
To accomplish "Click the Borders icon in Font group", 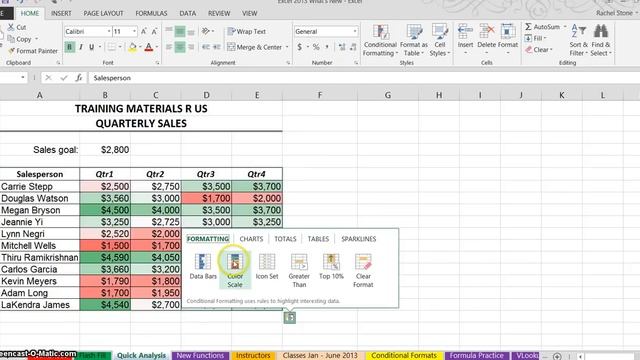I will tap(111, 47).
